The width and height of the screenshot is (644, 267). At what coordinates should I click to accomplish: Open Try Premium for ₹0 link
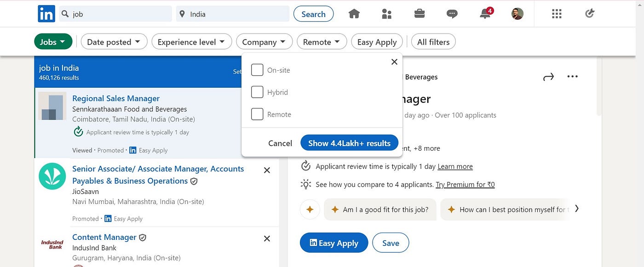(465, 185)
